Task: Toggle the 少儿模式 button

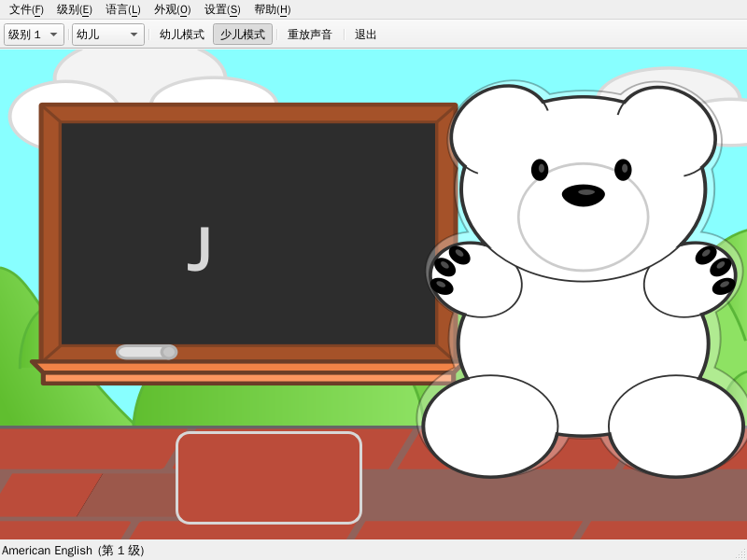Action: coord(243,35)
